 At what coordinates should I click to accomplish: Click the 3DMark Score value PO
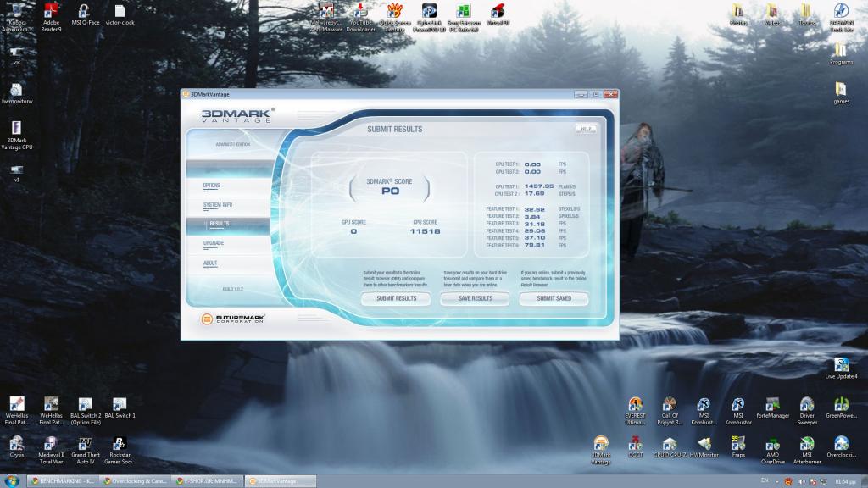click(390, 191)
